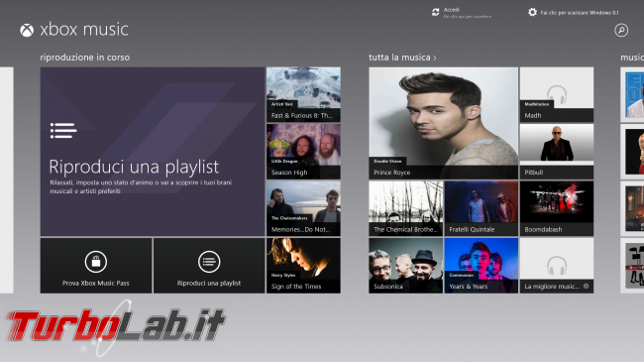Screen dimensions: 644x362
Task: Click the Communion label on Years & Years tile
Action: [462, 275]
